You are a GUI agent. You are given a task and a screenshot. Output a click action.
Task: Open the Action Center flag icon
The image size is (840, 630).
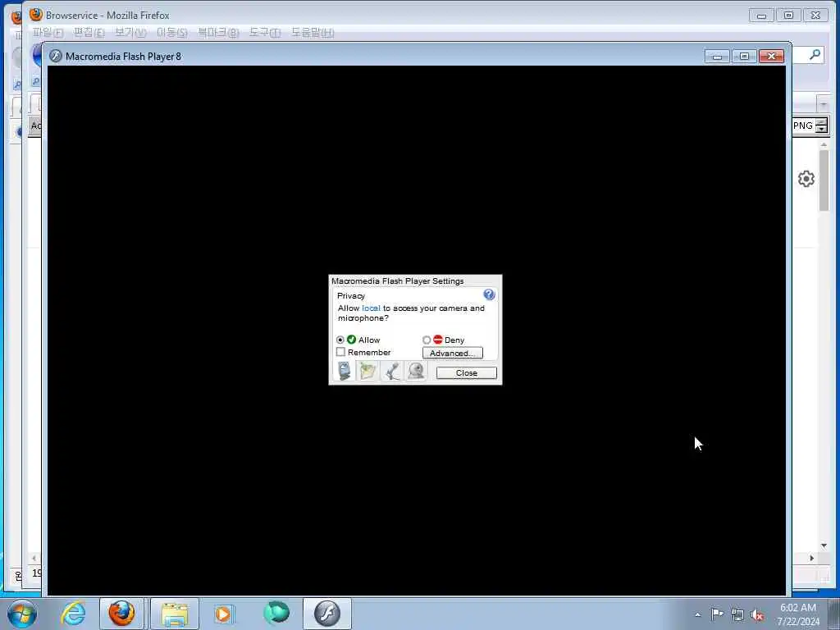coord(717,614)
